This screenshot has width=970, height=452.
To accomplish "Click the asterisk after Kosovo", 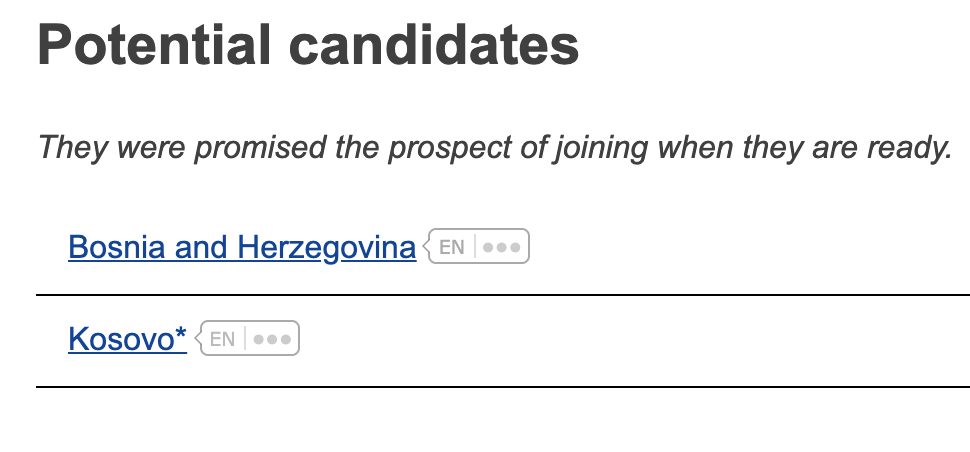I will 181,336.
